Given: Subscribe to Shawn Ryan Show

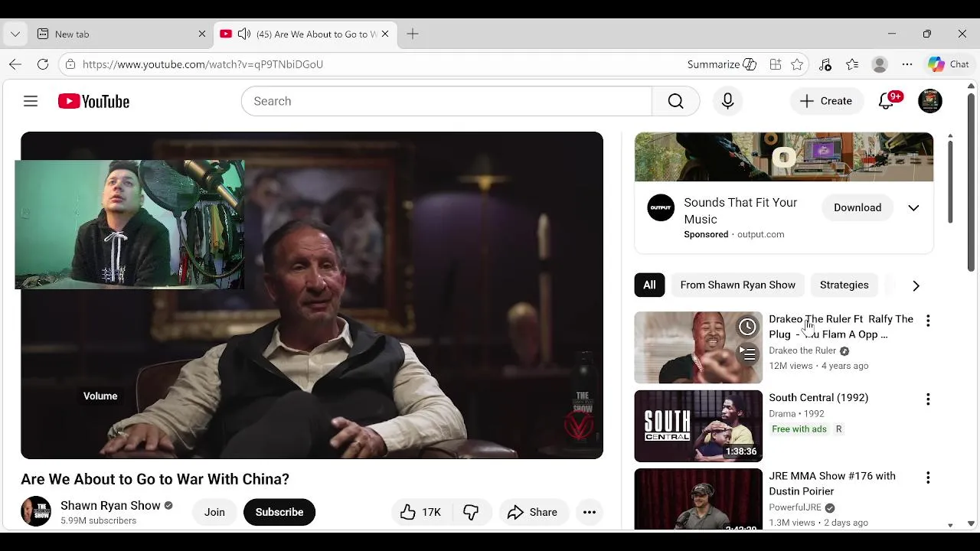Looking at the screenshot, I should pos(279,512).
